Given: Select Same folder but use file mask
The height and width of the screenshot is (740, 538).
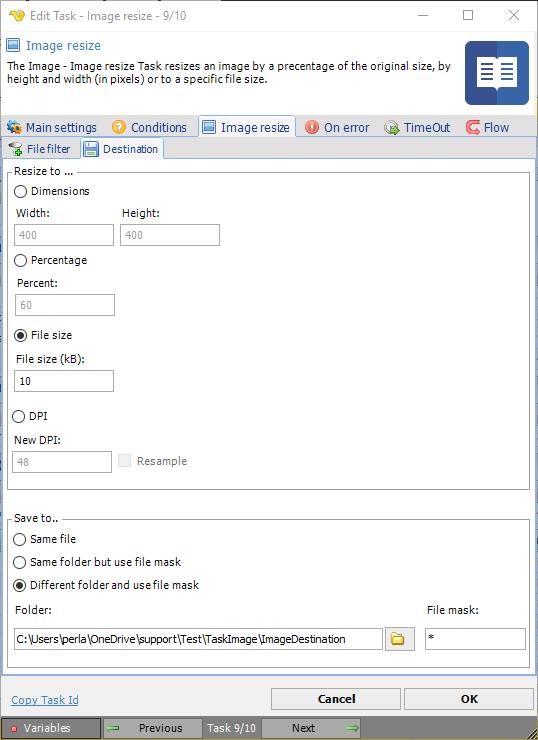Looking at the screenshot, I should 19,563.
